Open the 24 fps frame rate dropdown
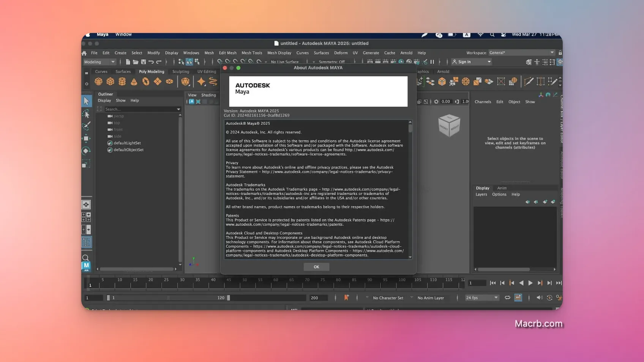This screenshot has width=644, height=362. coord(481,298)
